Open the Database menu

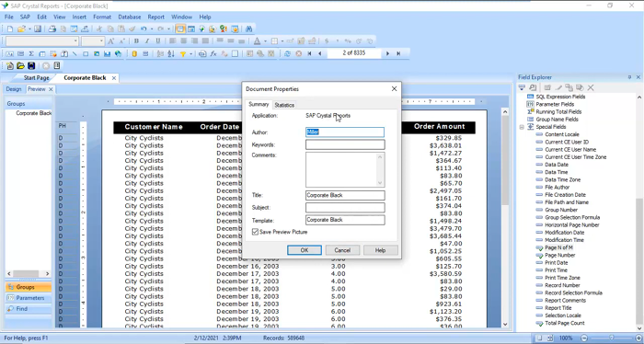click(130, 17)
